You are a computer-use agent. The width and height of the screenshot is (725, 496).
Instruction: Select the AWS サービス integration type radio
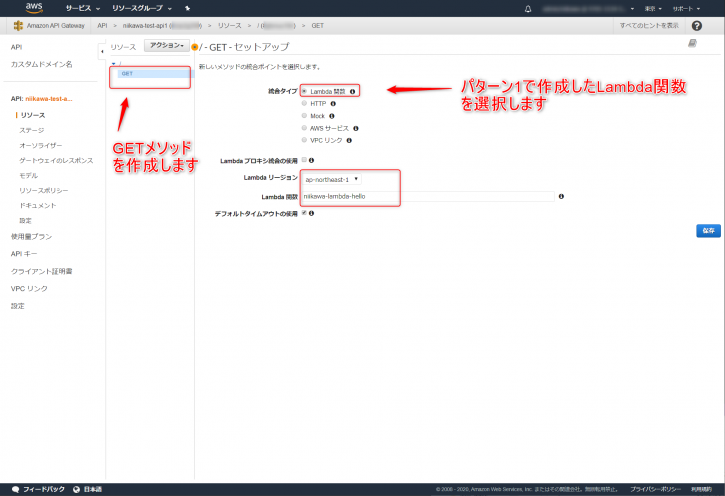click(x=304, y=128)
